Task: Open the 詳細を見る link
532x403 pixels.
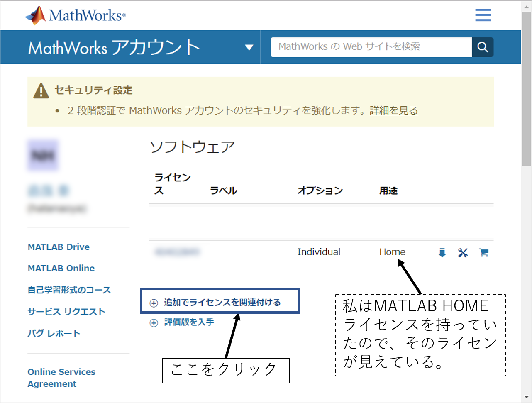Action: (394, 110)
